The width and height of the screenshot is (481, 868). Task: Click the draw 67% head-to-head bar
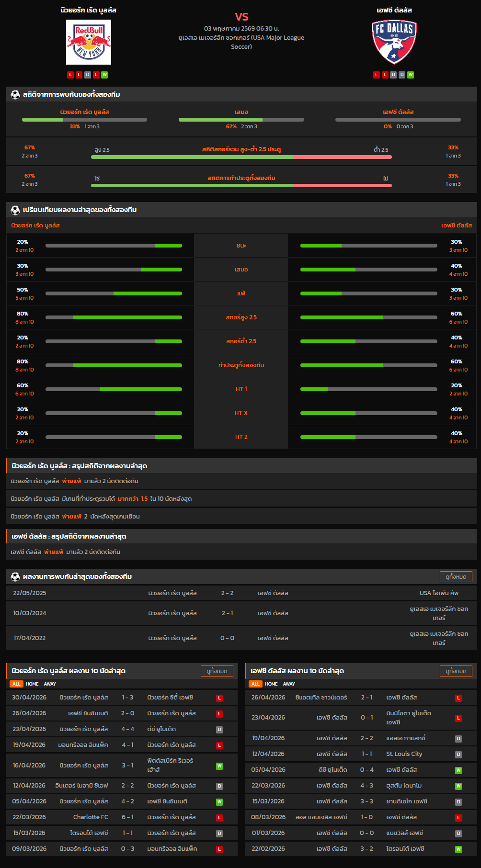pyautogui.click(x=241, y=120)
